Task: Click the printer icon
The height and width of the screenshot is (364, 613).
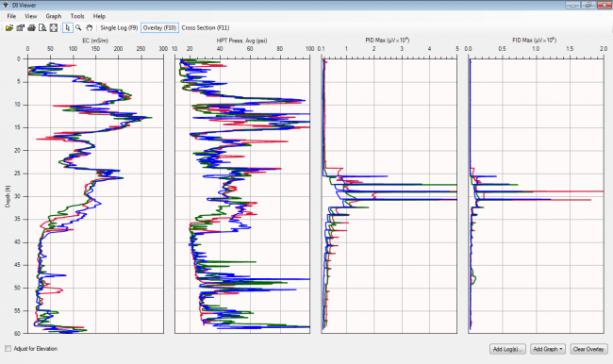Action: coord(31,27)
